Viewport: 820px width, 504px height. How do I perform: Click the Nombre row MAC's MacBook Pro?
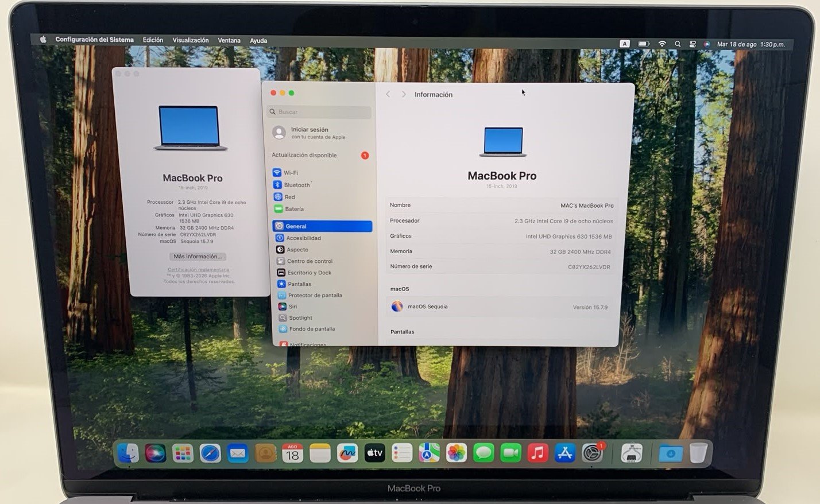[x=502, y=205]
